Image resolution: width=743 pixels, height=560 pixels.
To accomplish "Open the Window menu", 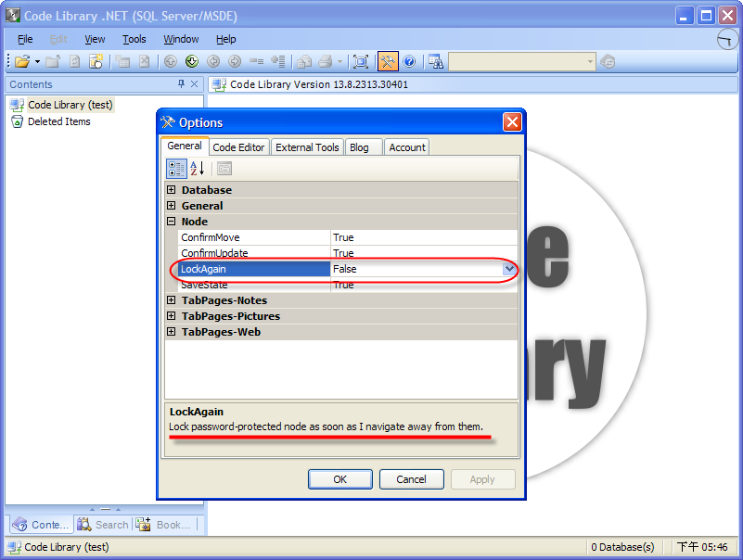I will [181, 39].
